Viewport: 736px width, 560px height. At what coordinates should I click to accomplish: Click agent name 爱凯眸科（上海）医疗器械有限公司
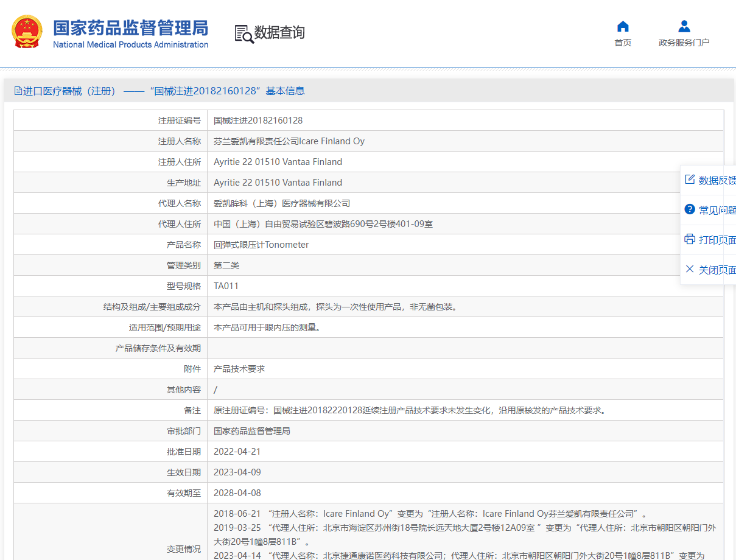pos(282,203)
